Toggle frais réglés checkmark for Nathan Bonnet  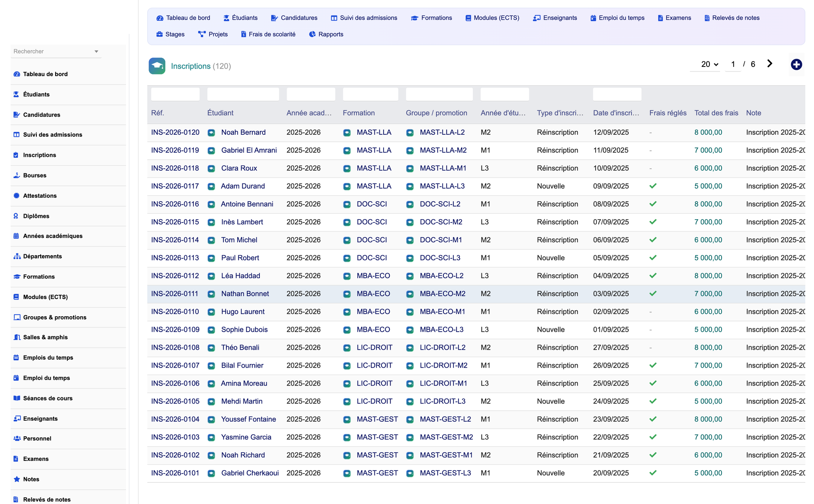[653, 294]
